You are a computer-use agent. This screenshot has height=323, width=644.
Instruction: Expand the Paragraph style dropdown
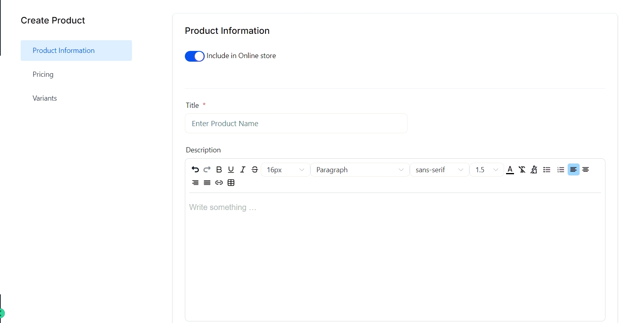pos(360,170)
